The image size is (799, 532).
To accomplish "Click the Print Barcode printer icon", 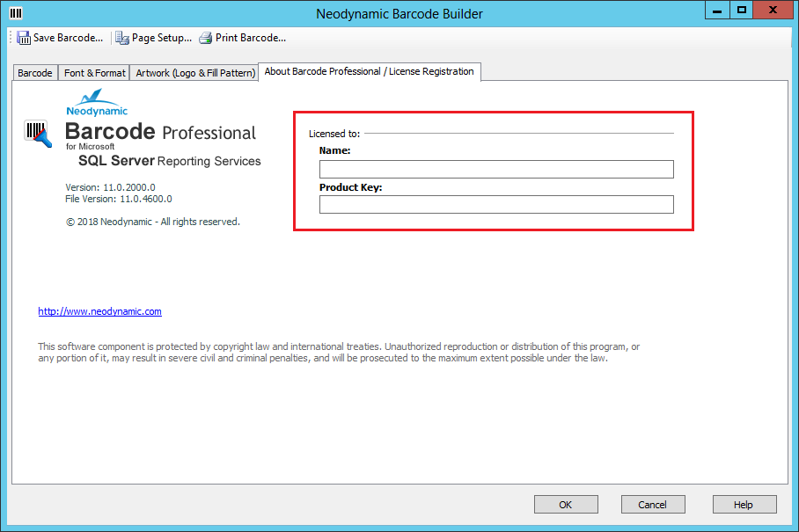I will point(206,38).
